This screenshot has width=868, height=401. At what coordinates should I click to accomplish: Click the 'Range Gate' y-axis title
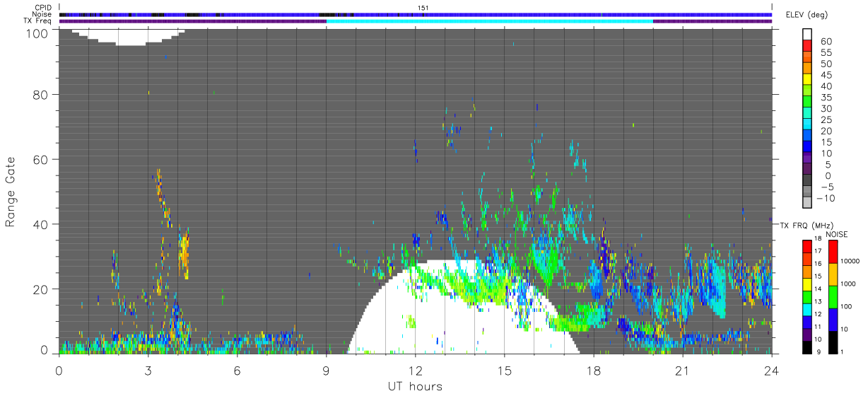coord(11,191)
